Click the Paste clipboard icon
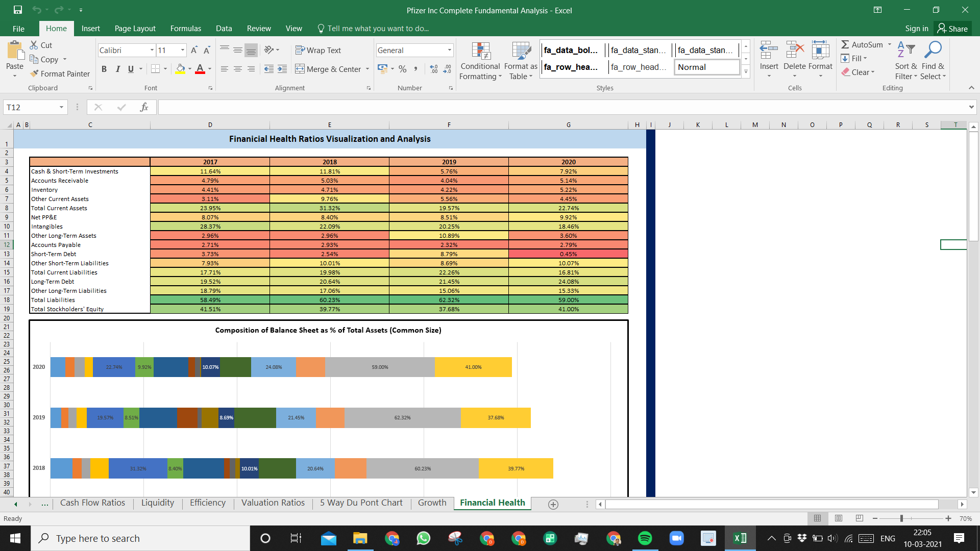Screen dimensions: 980x551 pos(15,51)
